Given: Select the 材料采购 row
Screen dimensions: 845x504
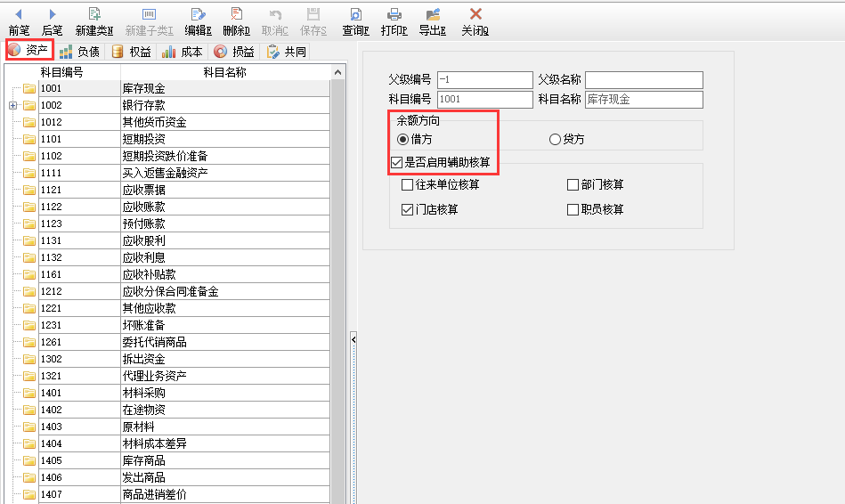Looking at the screenshot, I should [x=184, y=393].
